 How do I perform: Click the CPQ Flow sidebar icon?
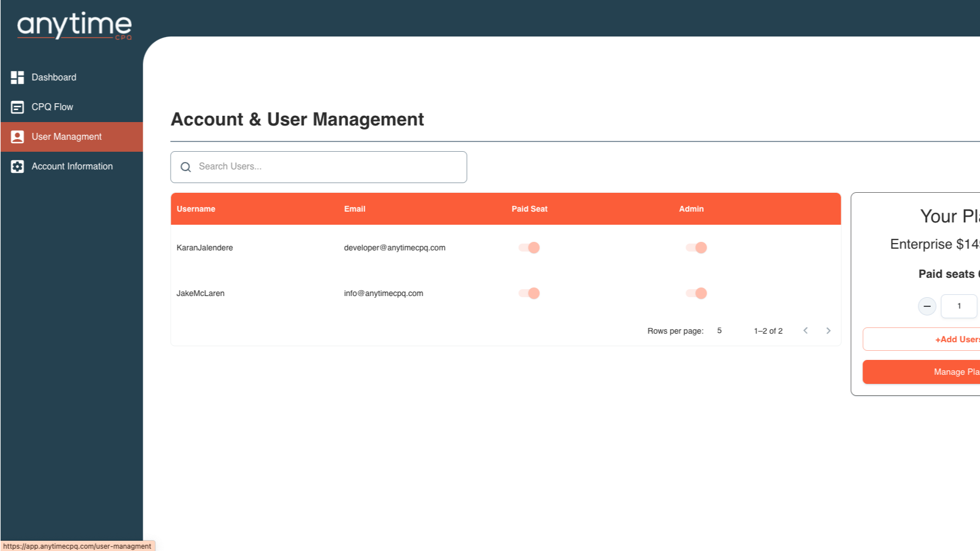coord(17,107)
